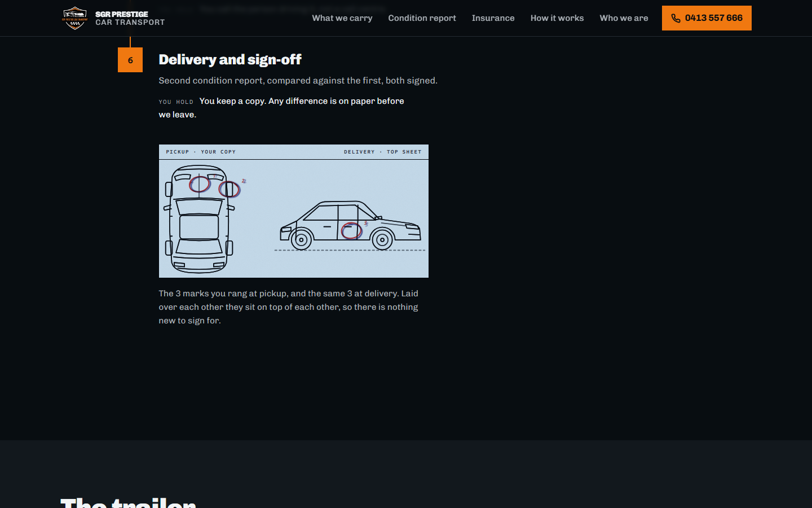Go to the Condition report section
The width and height of the screenshot is (812, 508).
click(x=422, y=18)
